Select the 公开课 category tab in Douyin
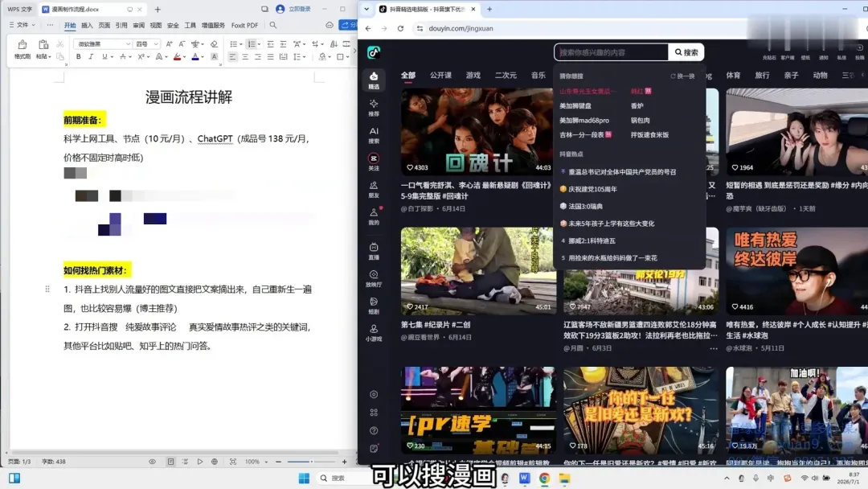Screen dimensions: 868x489 click(x=440, y=76)
